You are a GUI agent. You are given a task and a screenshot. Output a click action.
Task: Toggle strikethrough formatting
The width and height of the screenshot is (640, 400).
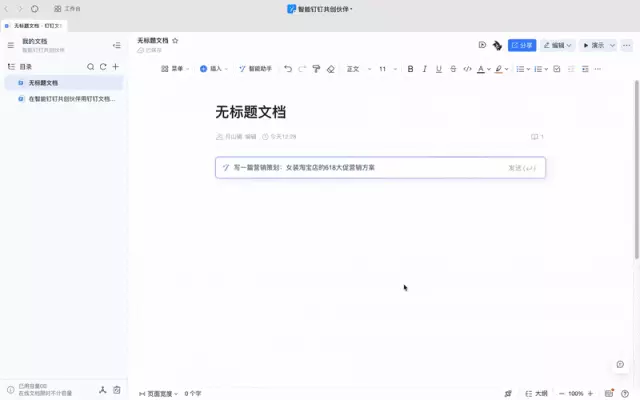453,69
